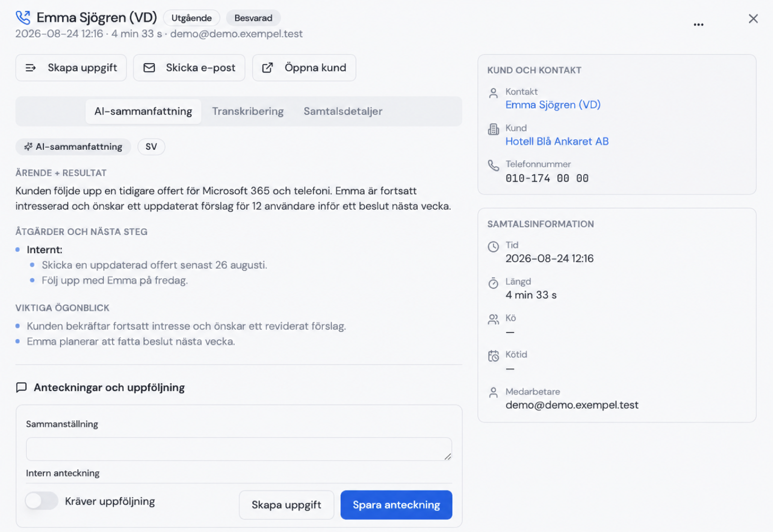Click the outgoing call phone icon
The width and height of the screenshot is (773, 532).
coord(23,18)
